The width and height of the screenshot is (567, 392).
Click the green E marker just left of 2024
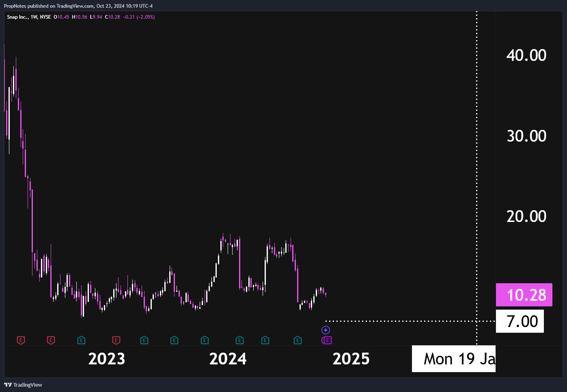coord(205,340)
